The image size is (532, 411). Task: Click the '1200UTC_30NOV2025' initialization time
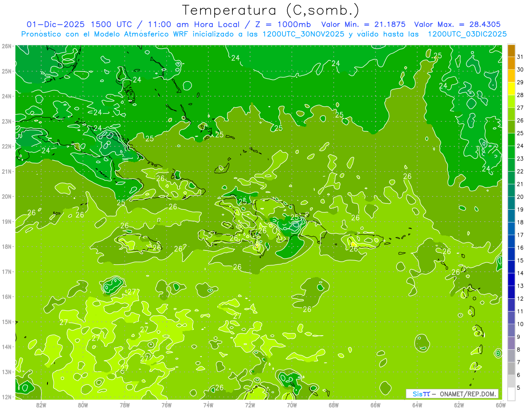pyautogui.click(x=303, y=34)
